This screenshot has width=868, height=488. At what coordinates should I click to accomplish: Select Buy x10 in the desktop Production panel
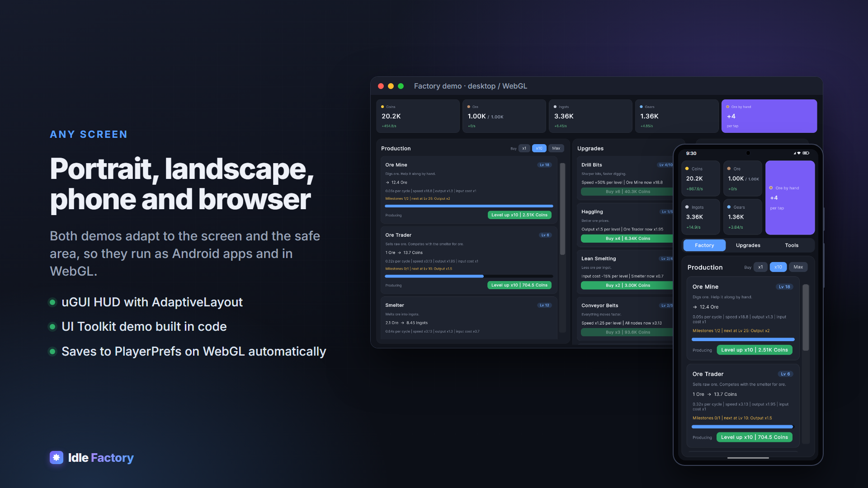539,148
